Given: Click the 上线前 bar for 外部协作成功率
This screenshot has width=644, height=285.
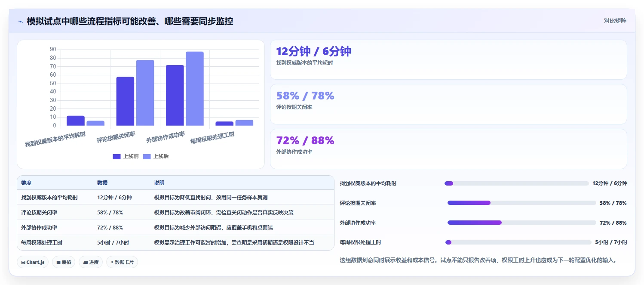Looking at the screenshot, I should (175, 96).
